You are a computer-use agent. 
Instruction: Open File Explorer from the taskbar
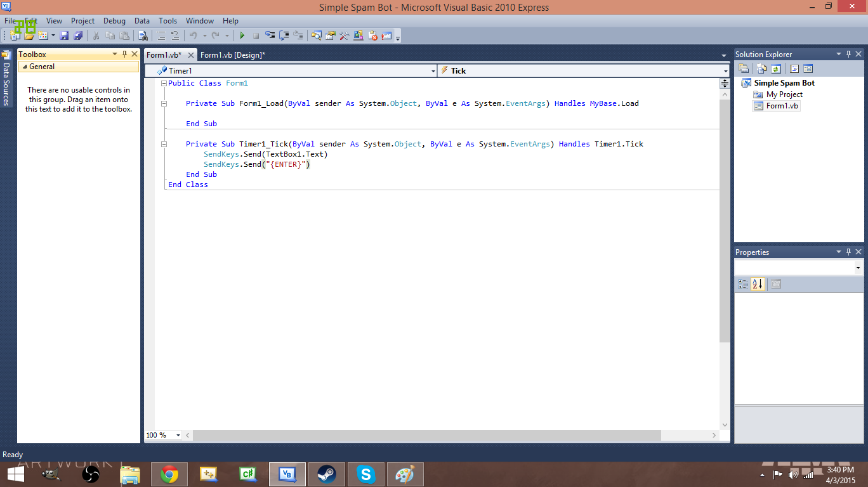coord(130,474)
